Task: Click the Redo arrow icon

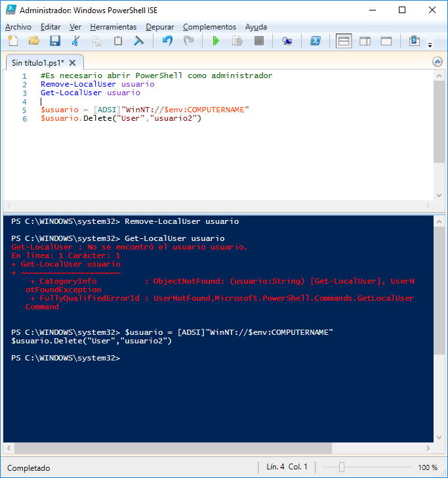Action: pyautogui.click(x=188, y=41)
